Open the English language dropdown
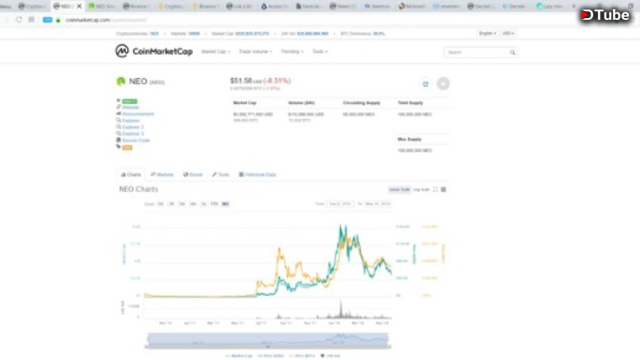This screenshot has width=640, height=360. click(487, 33)
